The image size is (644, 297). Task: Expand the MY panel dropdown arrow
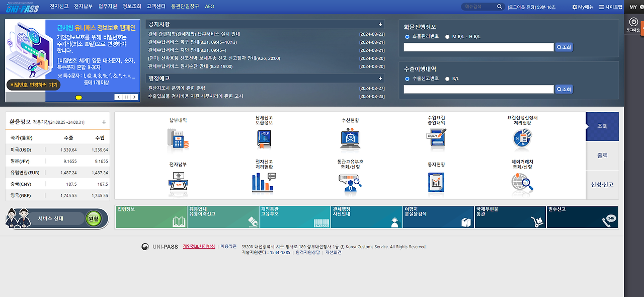[x=641, y=7]
